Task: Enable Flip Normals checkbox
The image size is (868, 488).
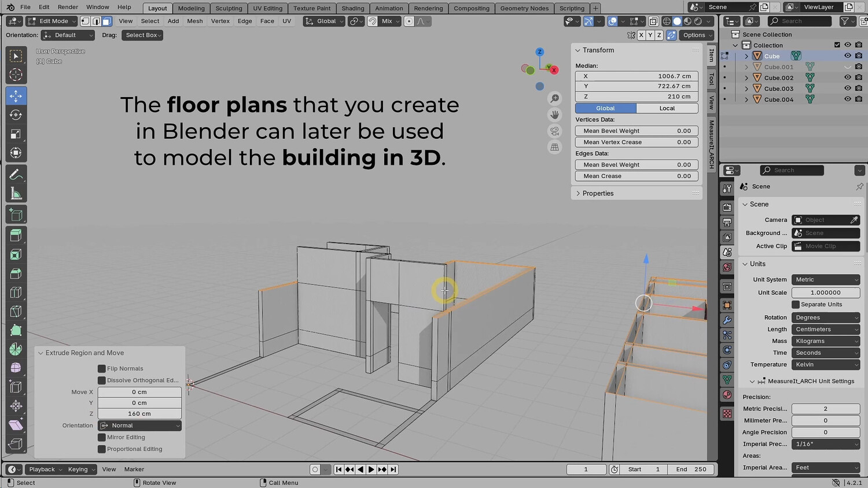Action: point(102,369)
